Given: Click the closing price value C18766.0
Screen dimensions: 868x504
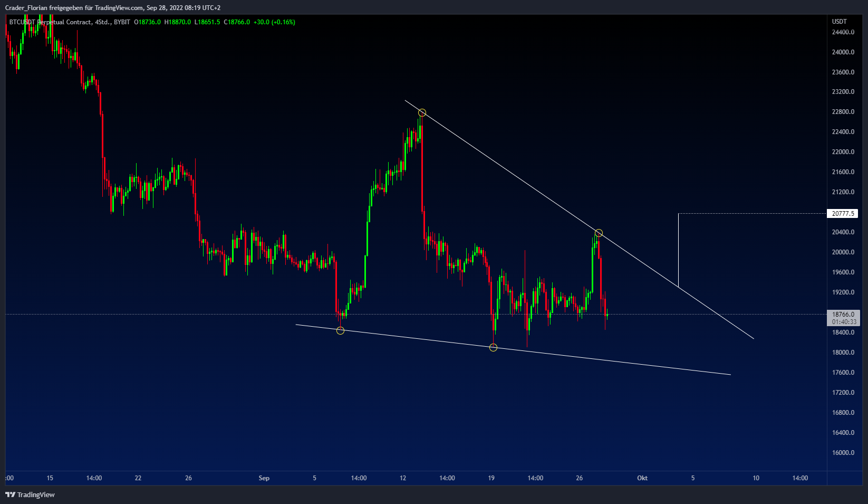Looking at the screenshot, I should tap(237, 22).
